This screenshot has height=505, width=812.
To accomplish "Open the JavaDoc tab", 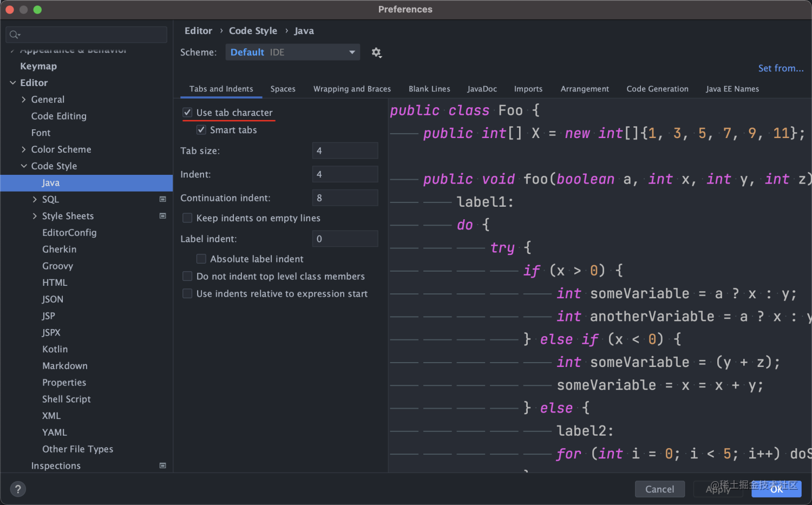I will 482,89.
